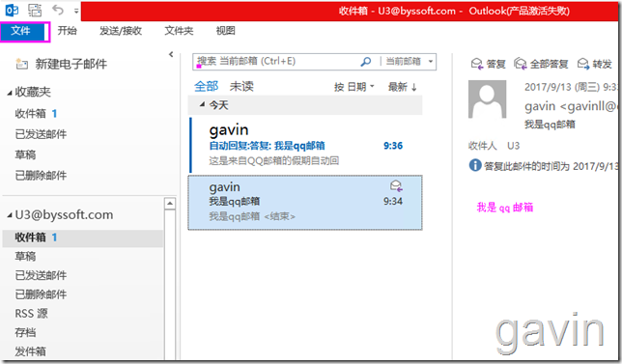
Task: Click recipient U3 in reading pane
Action: point(513,146)
